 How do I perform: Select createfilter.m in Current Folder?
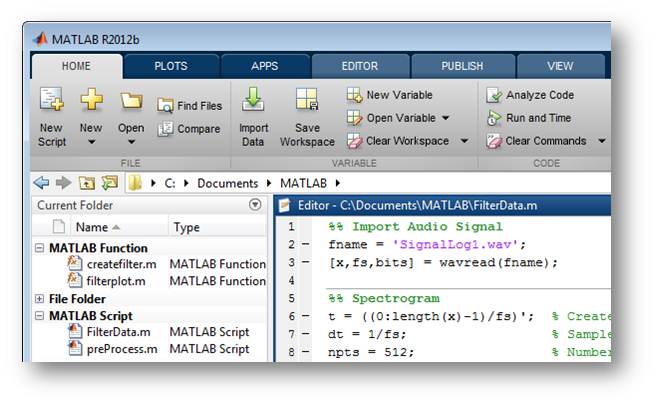[x=122, y=264]
